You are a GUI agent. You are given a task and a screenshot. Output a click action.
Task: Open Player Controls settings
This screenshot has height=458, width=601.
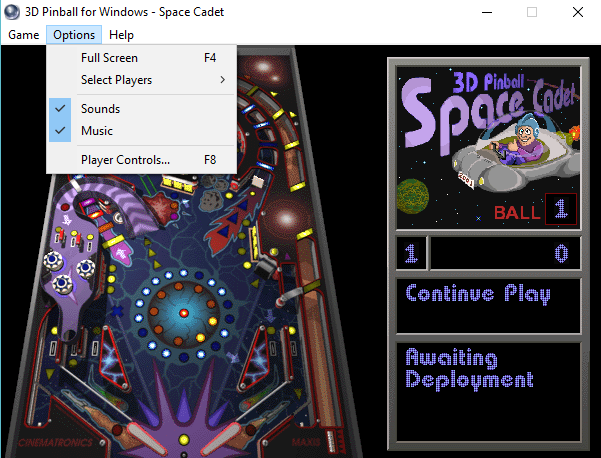[x=125, y=159]
